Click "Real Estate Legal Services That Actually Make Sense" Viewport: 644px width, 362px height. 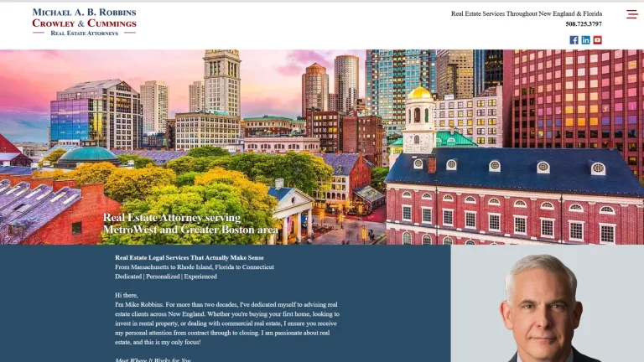point(190,258)
